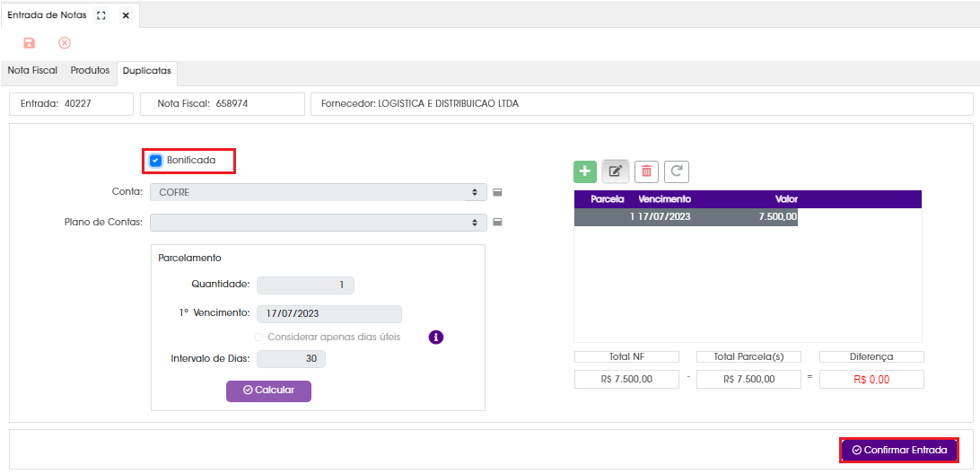
Task: Click the Confirmar Entrada button
Action: coord(898,451)
